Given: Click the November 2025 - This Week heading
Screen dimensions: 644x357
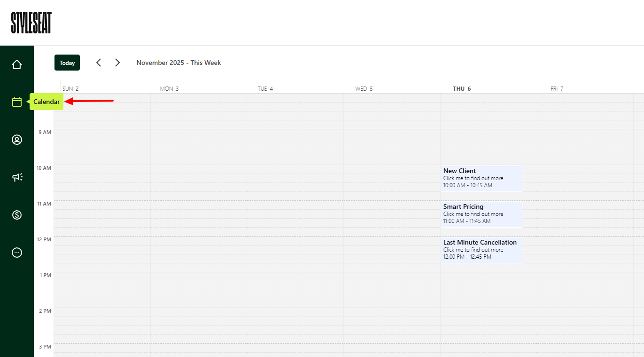Looking at the screenshot, I should [x=178, y=62].
